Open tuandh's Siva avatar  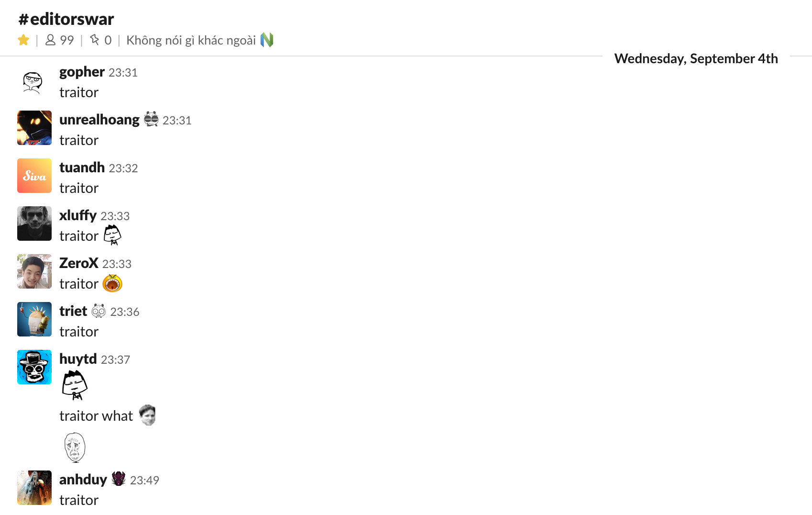click(34, 176)
